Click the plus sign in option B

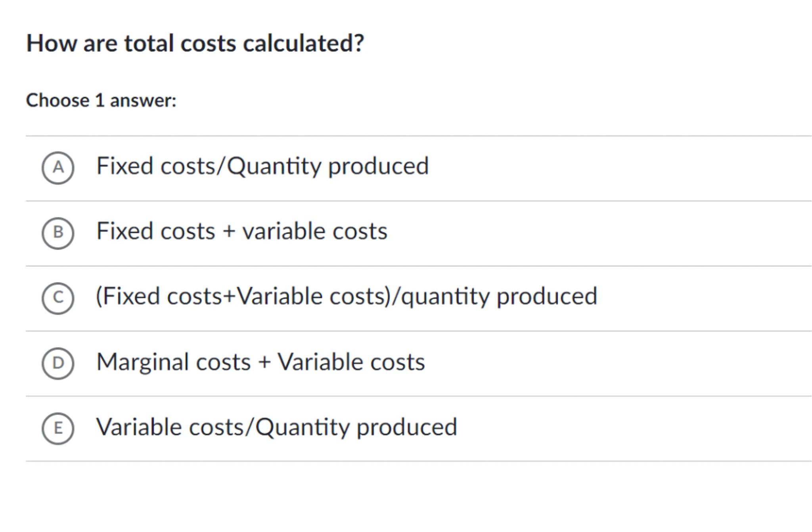pos(229,231)
